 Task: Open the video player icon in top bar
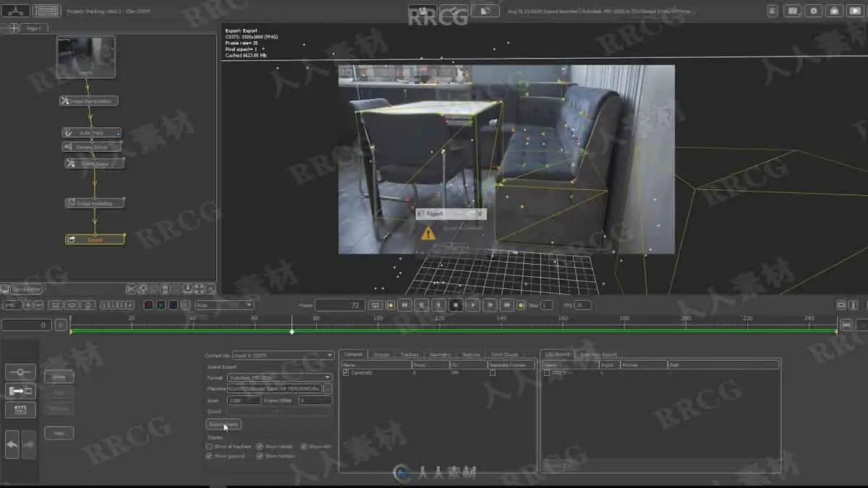click(854, 11)
